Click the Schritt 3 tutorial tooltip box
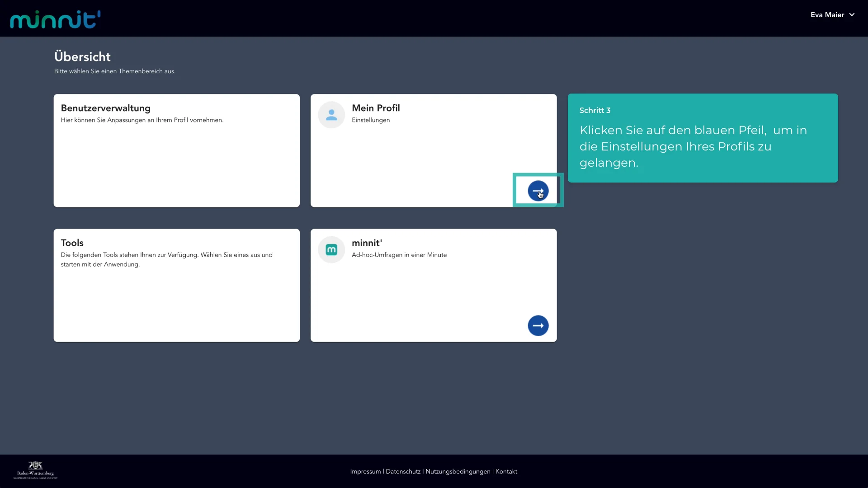 tap(703, 138)
